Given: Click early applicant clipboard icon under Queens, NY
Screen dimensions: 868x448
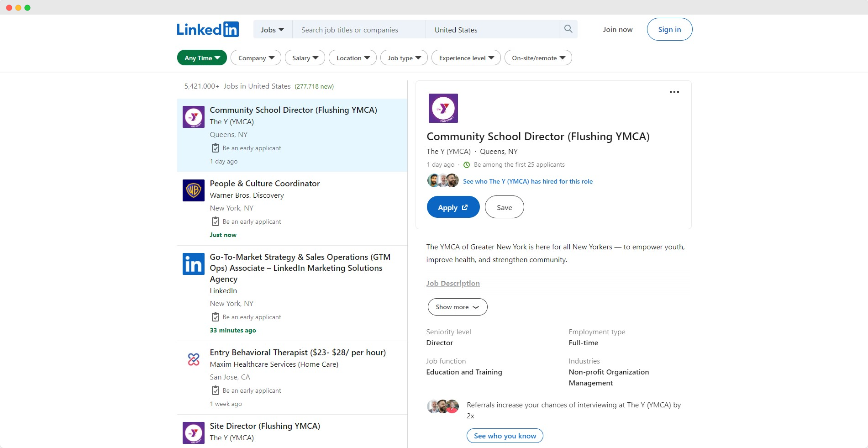Looking at the screenshot, I should [x=216, y=148].
